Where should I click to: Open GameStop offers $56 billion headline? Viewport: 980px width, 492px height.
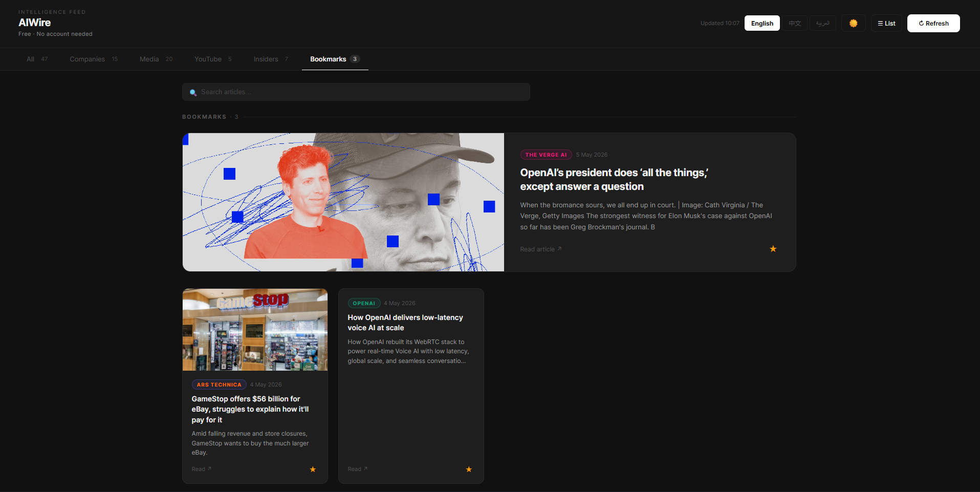(x=250, y=409)
